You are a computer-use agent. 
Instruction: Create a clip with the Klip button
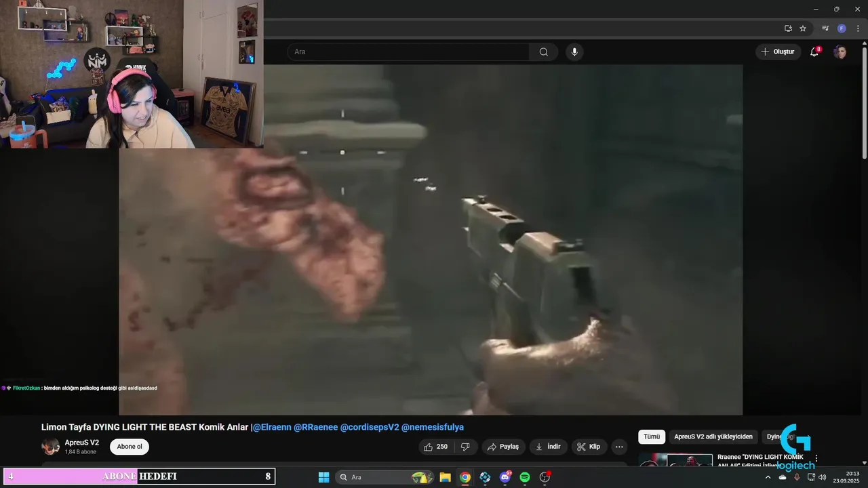click(589, 447)
